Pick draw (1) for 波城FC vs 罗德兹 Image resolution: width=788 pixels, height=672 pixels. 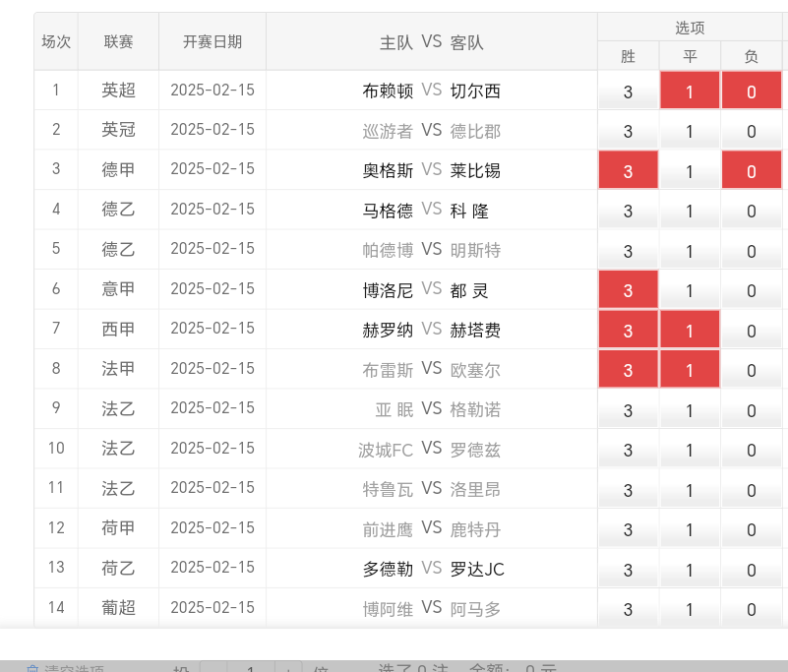click(x=690, y=450)
